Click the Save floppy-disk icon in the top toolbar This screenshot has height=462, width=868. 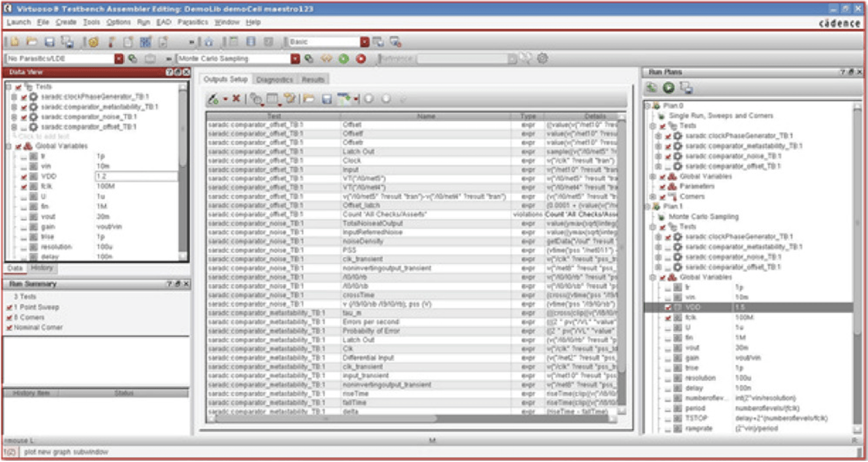pyautogui.click(x=50, y=42)
